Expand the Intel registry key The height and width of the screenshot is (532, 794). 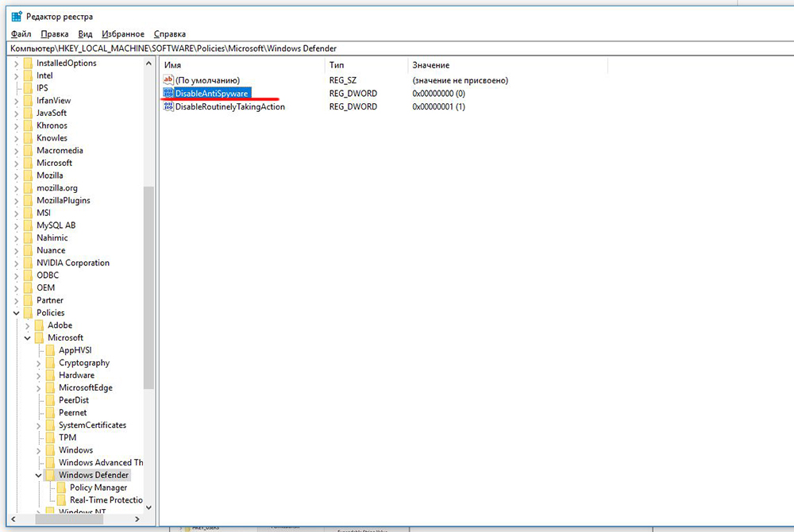[17, 76]
